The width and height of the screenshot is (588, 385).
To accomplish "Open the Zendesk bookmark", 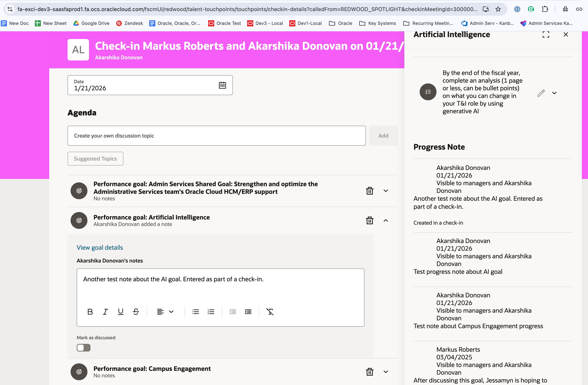I will click(x=129, y=23).
